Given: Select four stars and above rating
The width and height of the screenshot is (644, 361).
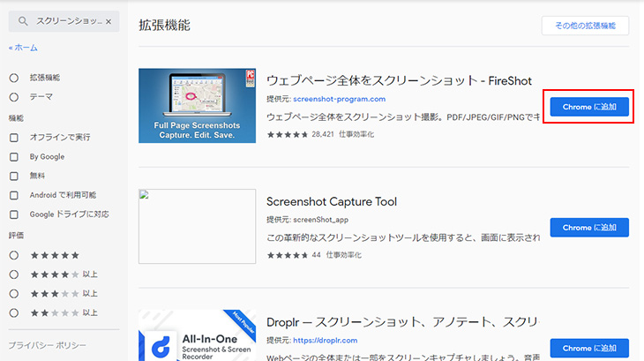Looking at the screenshot, I should (14, 275).
